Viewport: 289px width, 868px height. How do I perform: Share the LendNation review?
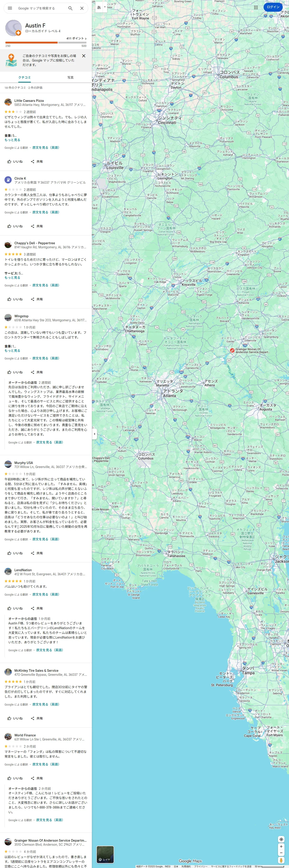point(37,609)
